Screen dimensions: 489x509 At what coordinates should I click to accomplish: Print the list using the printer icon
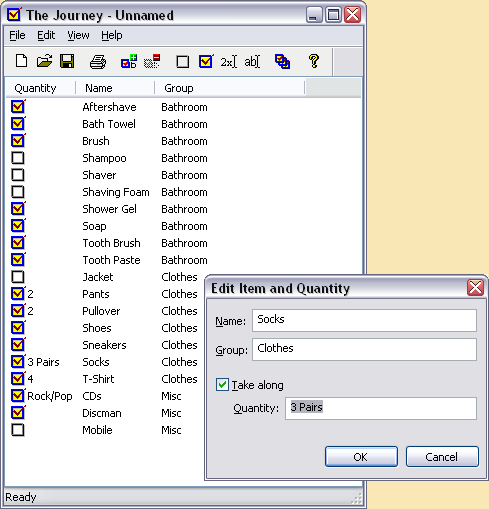[x=98, y=62]
